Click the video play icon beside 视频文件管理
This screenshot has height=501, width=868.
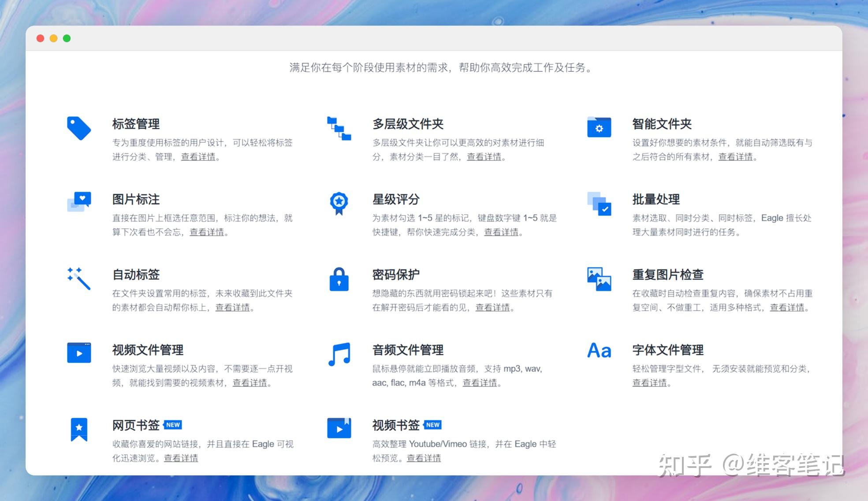(79, 353)
